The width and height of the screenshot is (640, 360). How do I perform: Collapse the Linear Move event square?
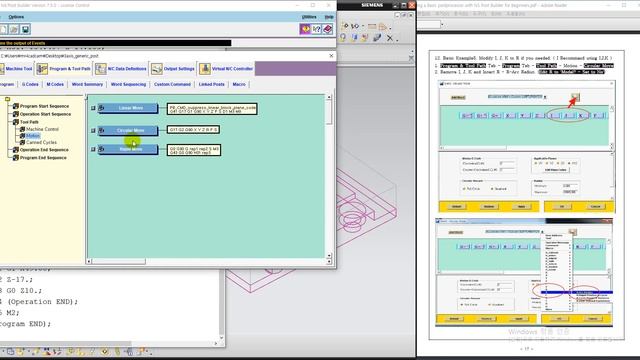93,108
